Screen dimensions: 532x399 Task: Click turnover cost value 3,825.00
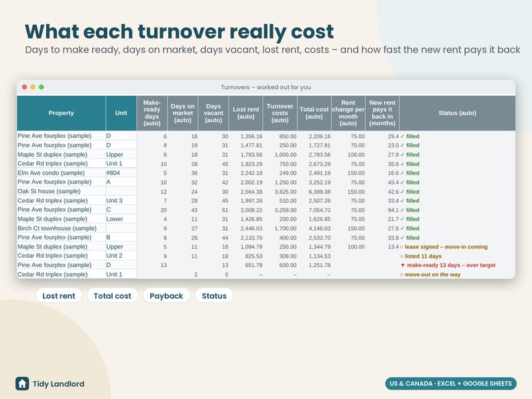coord(285,192)
